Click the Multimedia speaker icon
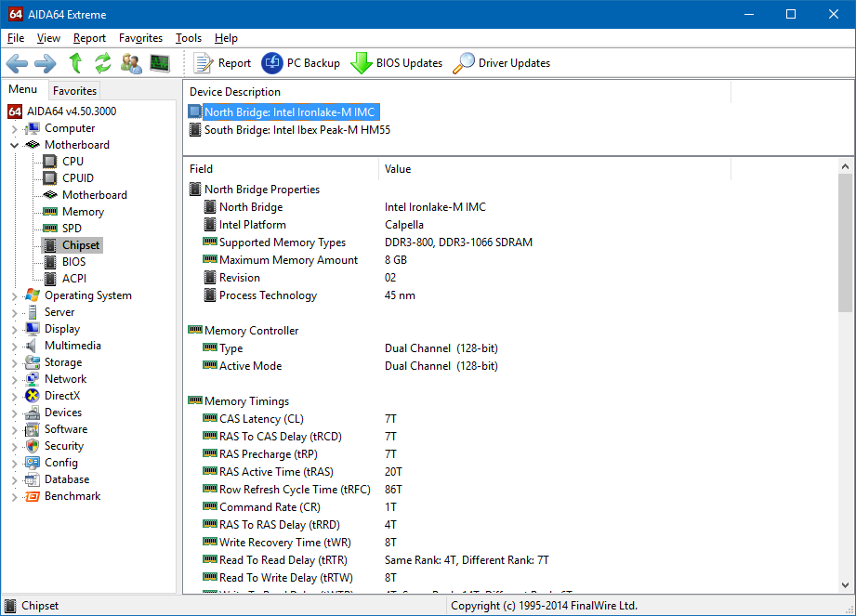The image size is (856, 616). (32, 346)
